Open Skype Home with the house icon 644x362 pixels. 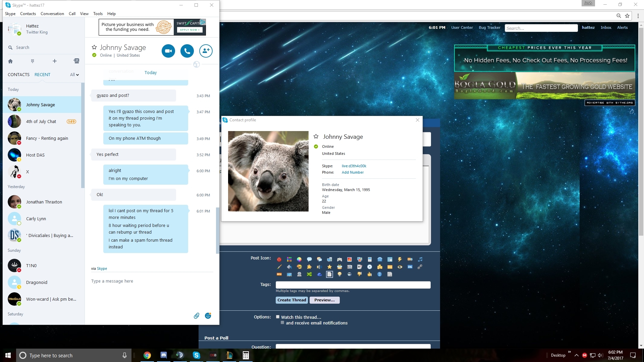[10, 61]
